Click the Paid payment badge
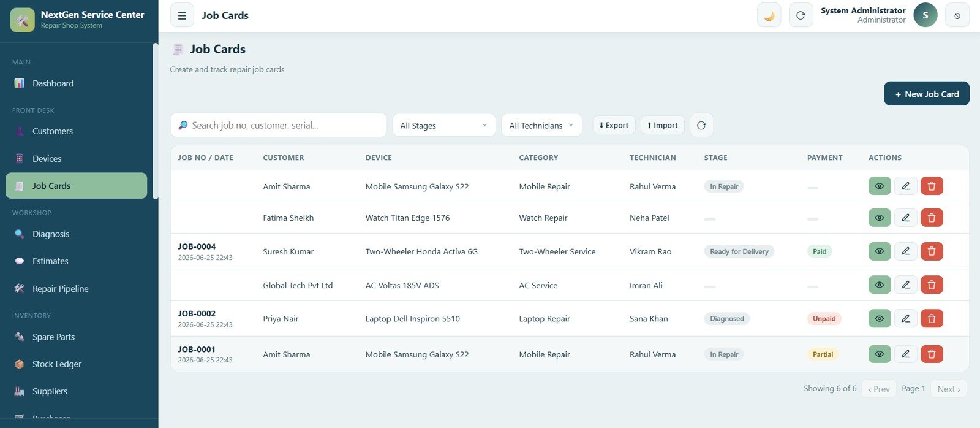The width and height of the screenshot is (980, 428). [820, 251]
